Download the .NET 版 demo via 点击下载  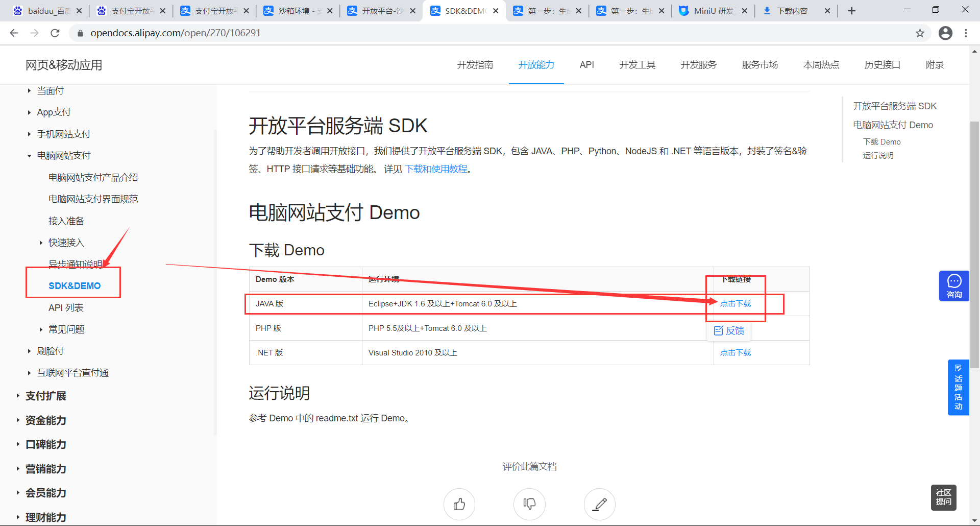point(736,353)
